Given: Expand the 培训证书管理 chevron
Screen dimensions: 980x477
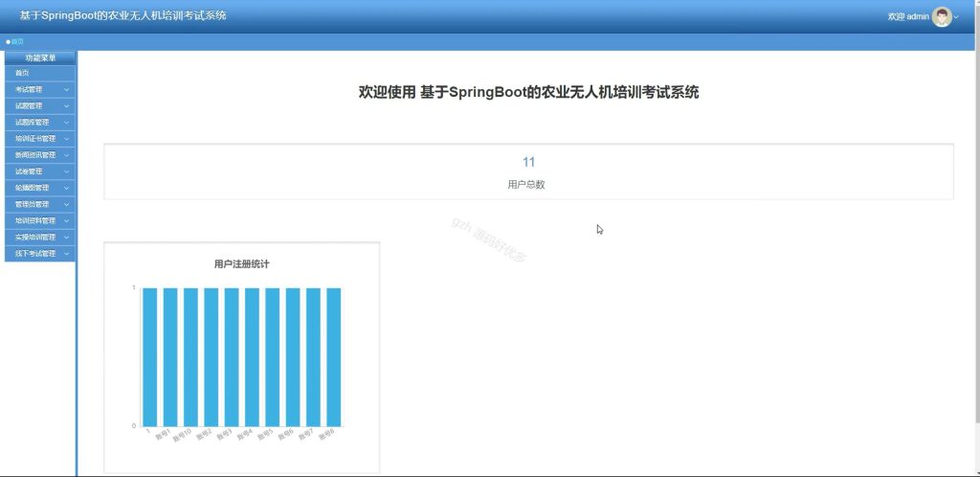Looking at the screenshot, I should point(66,139).
